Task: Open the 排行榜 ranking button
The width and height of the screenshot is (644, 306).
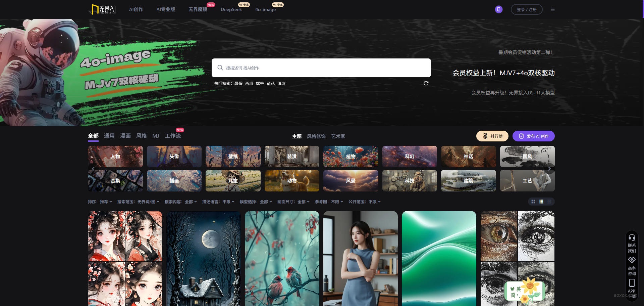Action: click(492, 136)
